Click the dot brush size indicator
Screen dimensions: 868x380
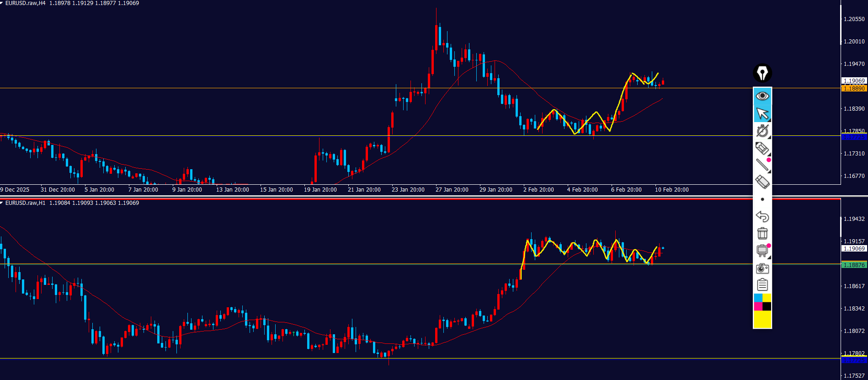[x=762, y=199]
